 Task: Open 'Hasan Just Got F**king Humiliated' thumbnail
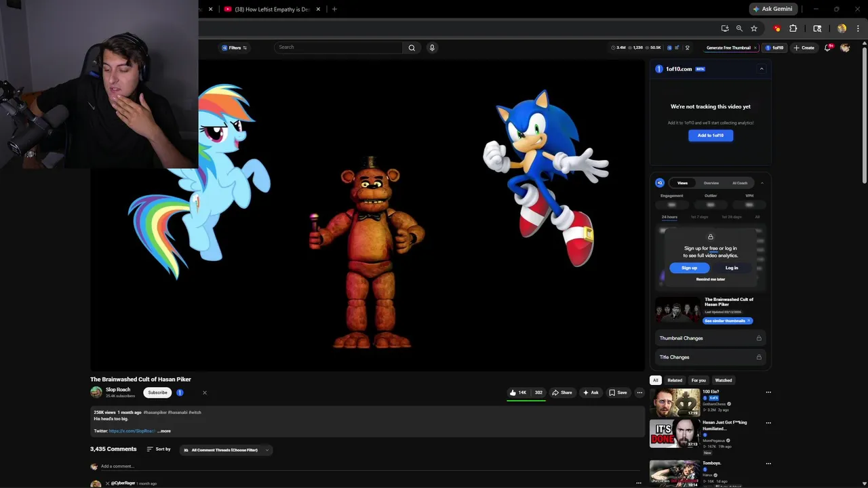tap(675, 434)
